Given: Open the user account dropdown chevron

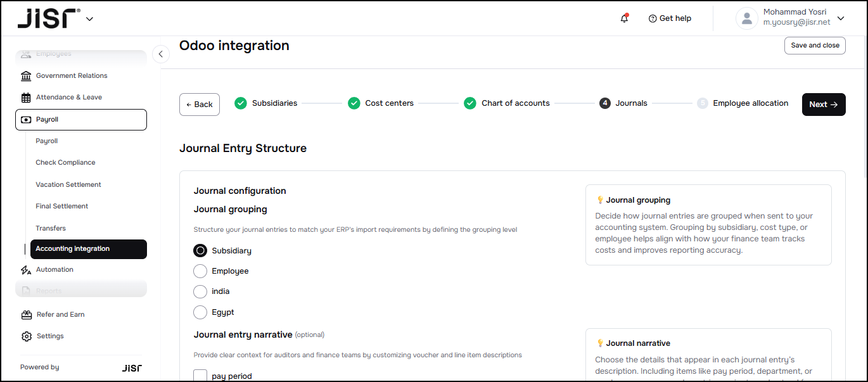Looking at the screenshot, I should 841,18.
